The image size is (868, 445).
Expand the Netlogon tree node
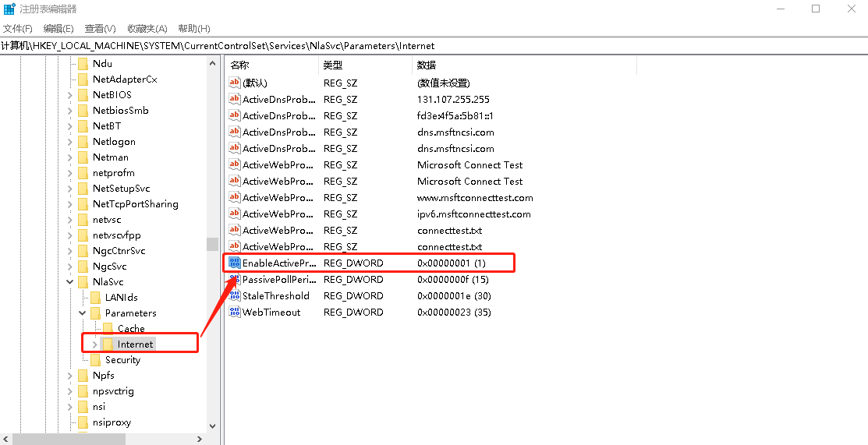69,142
